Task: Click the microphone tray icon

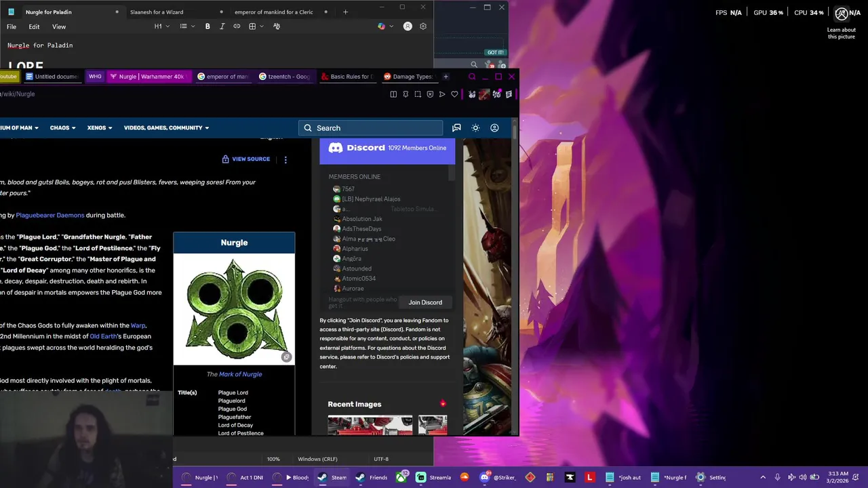Action: tap(777, 477)
